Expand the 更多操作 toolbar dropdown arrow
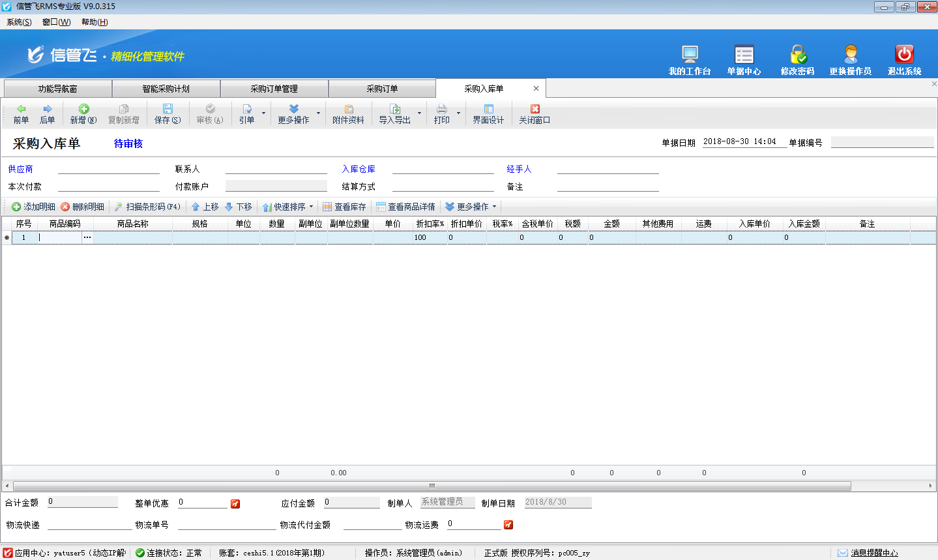The height and width of the screenshot is (560, 938). click(x=318, y=113)
